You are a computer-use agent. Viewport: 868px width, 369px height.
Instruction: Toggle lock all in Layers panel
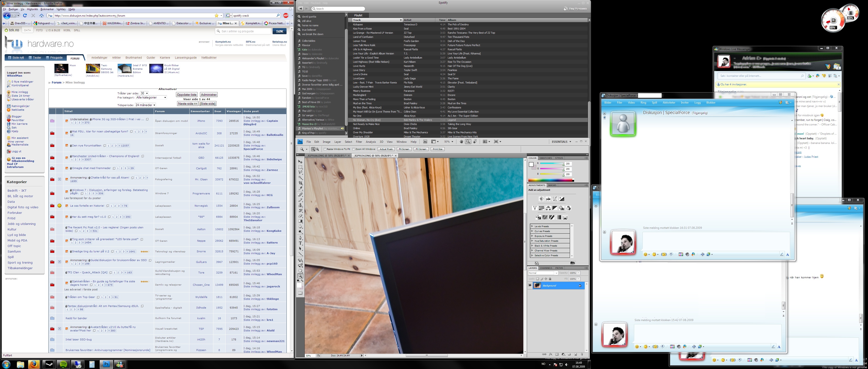click(550, 279)
